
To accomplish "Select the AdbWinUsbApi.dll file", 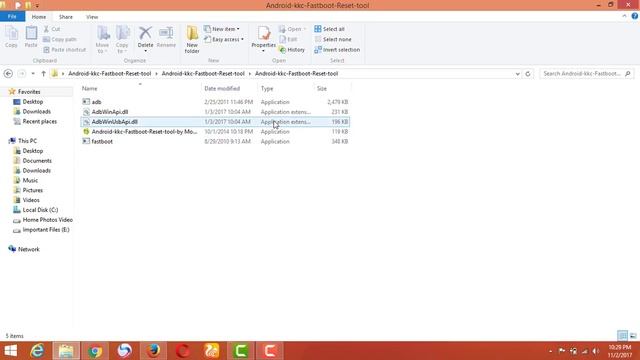I will [x=215, y=122].
